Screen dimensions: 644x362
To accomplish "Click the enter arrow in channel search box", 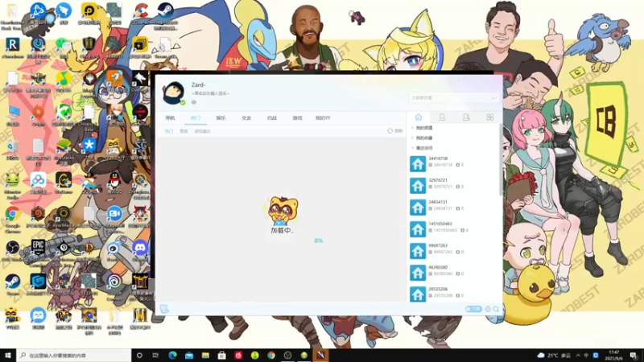I will tap(494, 97).
